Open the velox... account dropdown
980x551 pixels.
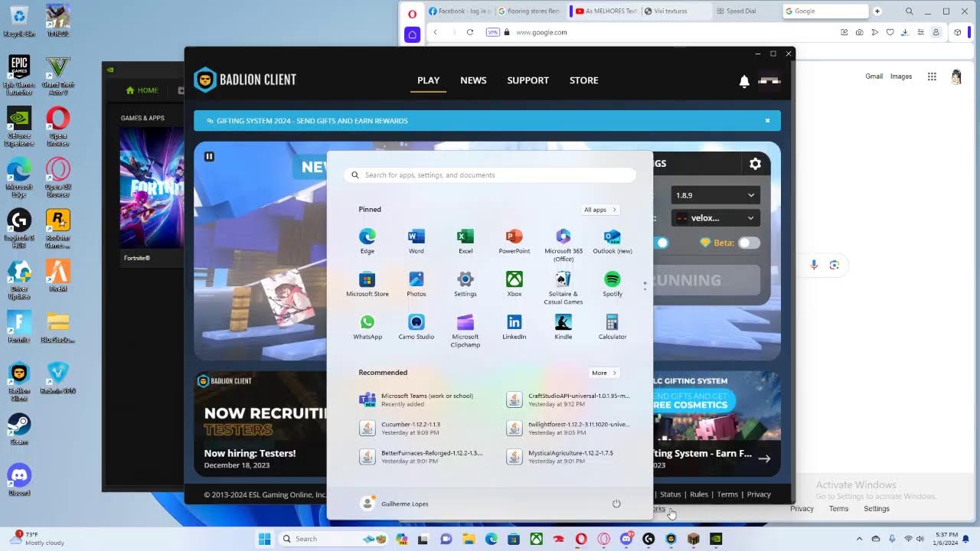pyautogui.click(x=715, y=218)
